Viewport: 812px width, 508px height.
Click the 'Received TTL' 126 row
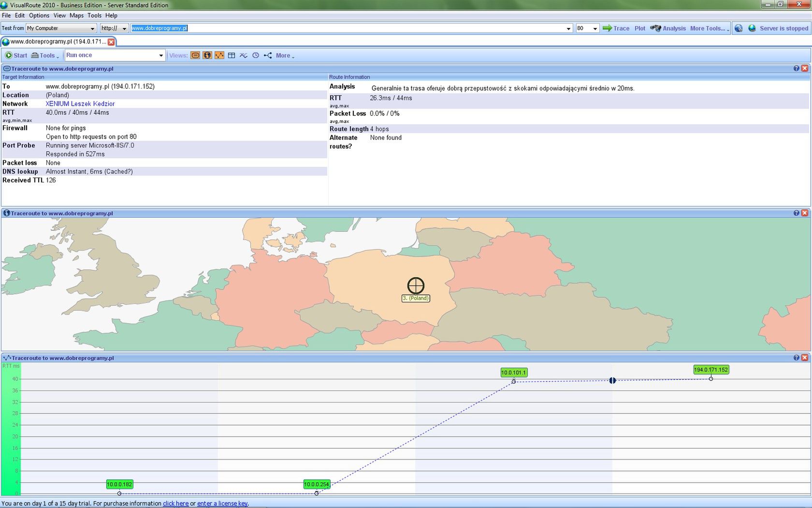pyautogui.click(x=164, y=180)
